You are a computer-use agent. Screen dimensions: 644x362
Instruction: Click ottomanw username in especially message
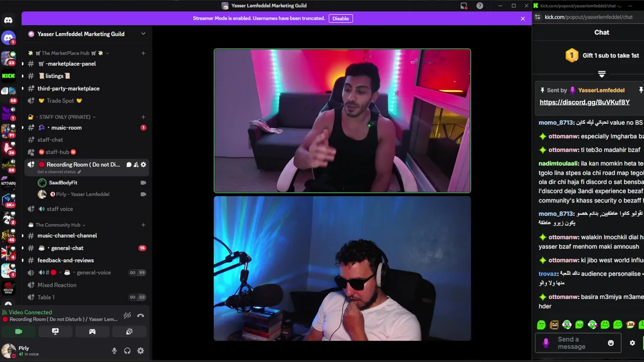point(563,136)
